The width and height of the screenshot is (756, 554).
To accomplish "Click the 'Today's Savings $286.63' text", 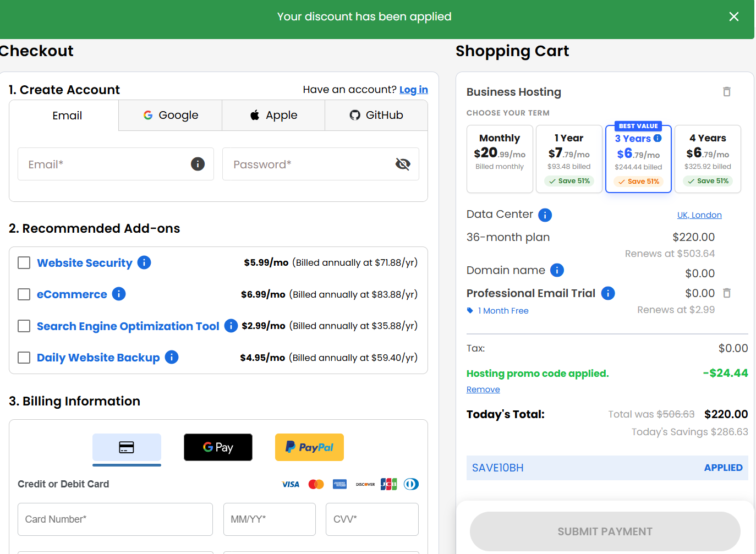I will (x=690, y=432).
